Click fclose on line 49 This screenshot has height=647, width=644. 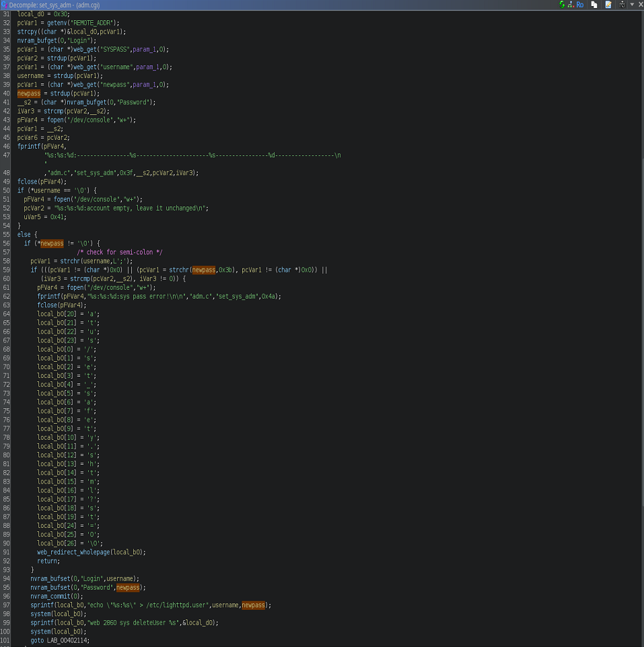[27, 182]
